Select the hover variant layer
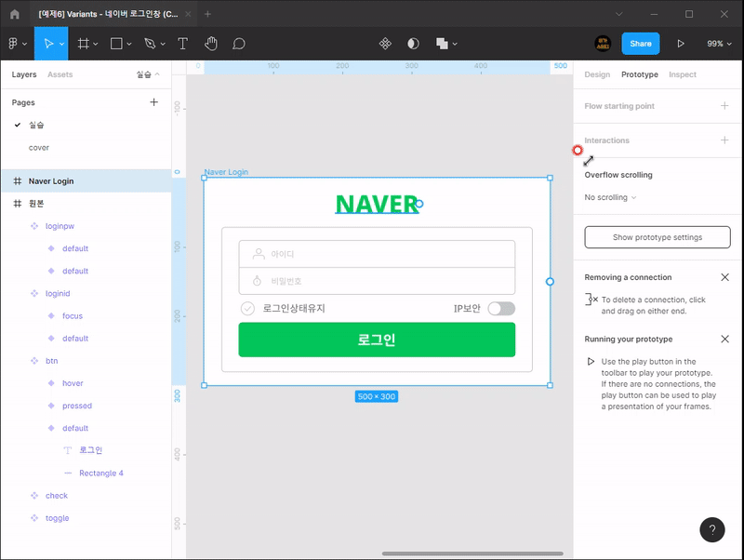 [x=86, y=383]
